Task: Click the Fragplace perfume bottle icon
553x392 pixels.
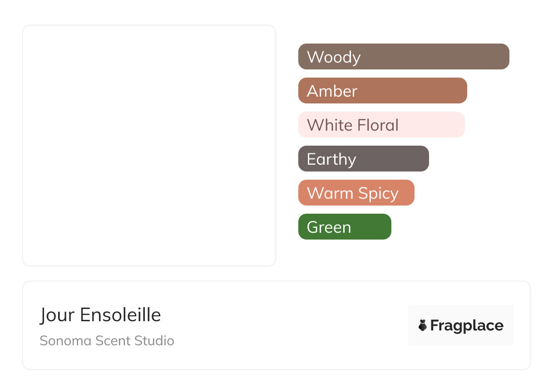Action: pyautogui.click(x=423, y=325)
